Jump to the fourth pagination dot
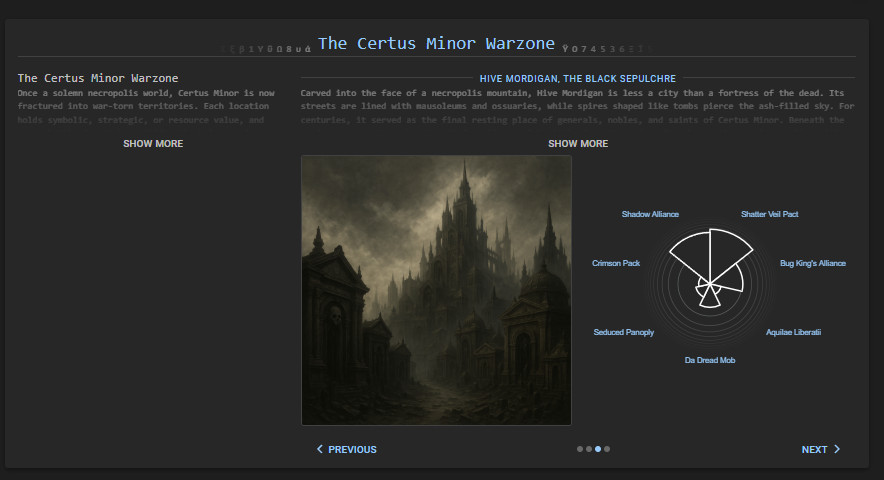This screenshot has height=480, width=884. tap(607, 449)
